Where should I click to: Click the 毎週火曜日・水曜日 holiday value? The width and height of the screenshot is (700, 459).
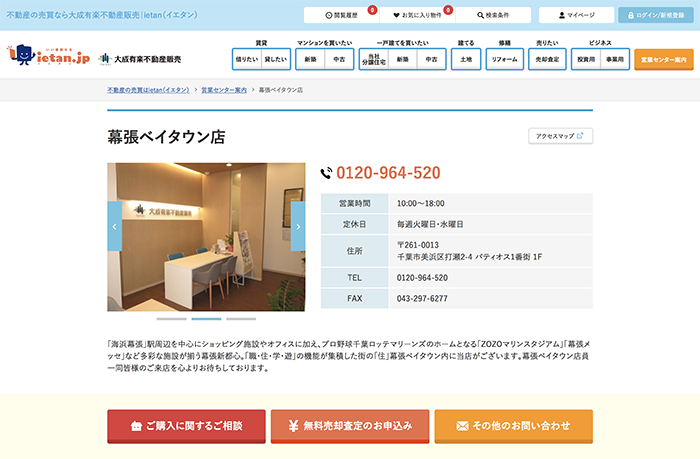(430, 224)
